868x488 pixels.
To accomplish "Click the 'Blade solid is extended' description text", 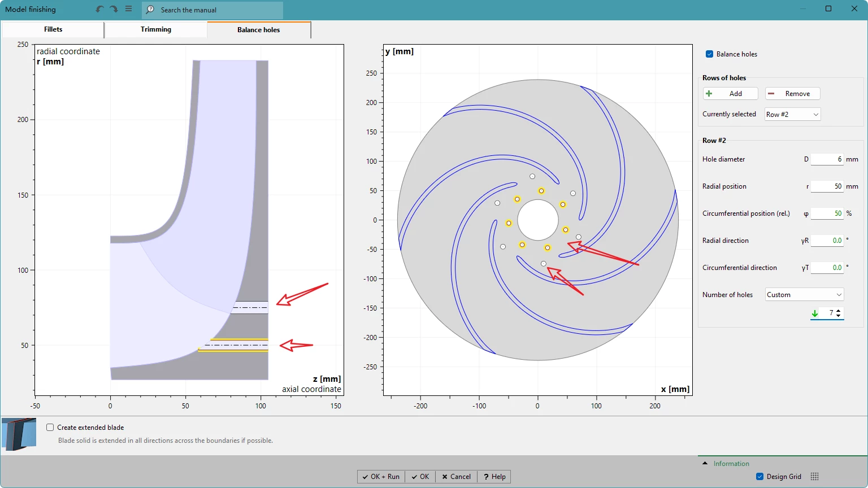I will point(166,441).
